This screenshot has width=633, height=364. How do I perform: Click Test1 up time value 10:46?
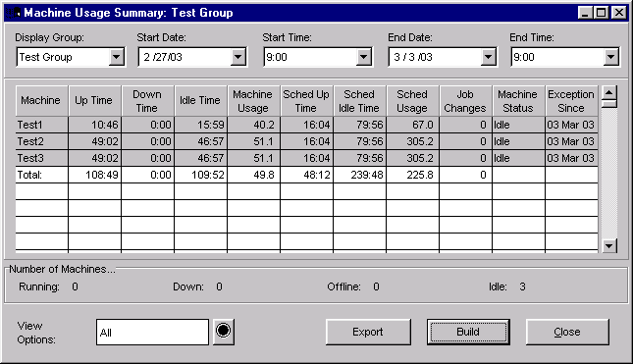[105, 126]
